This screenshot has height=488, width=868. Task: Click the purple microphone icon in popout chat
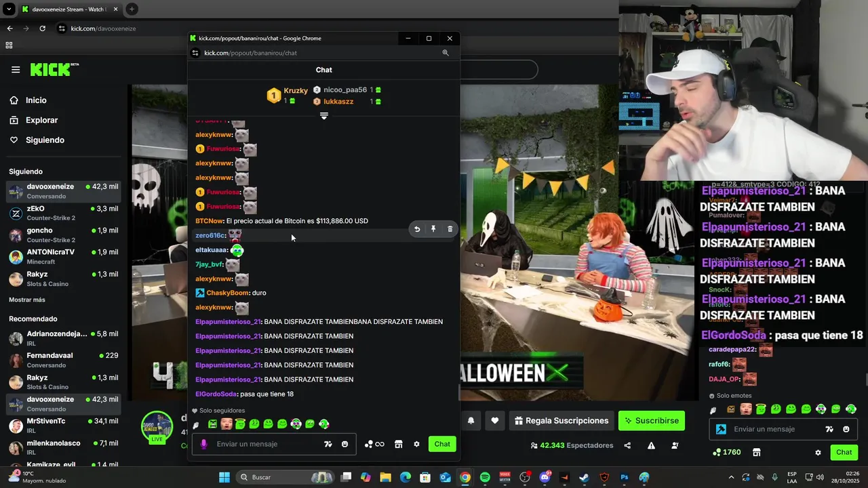click(204, 444)
